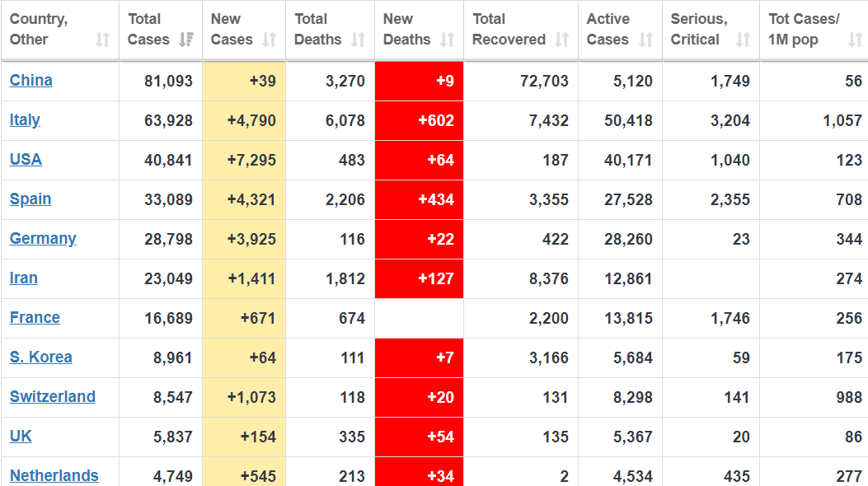
Task: Open the Netherlands country link
Action: click(54, 475)
